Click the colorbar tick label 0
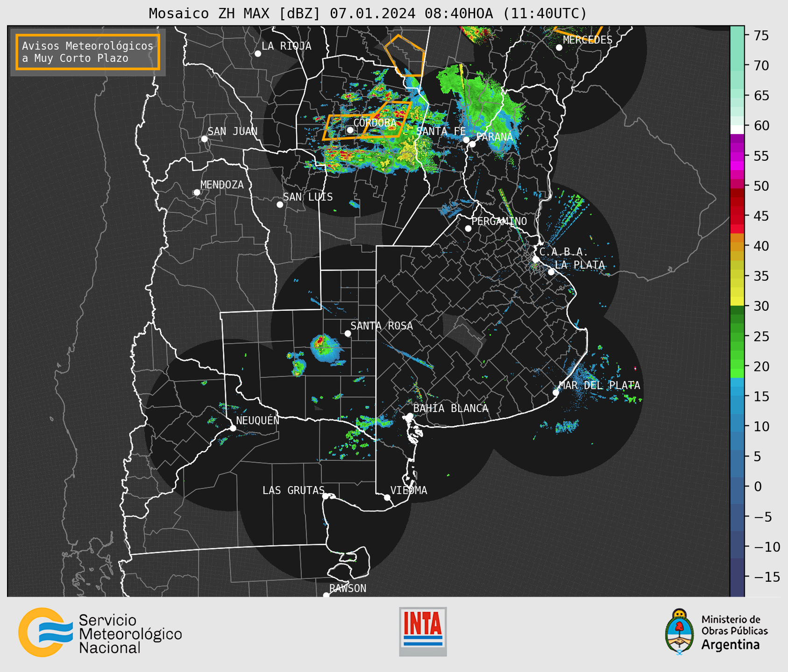This screenshot has height=672, width=788. (x=758, y=486)
